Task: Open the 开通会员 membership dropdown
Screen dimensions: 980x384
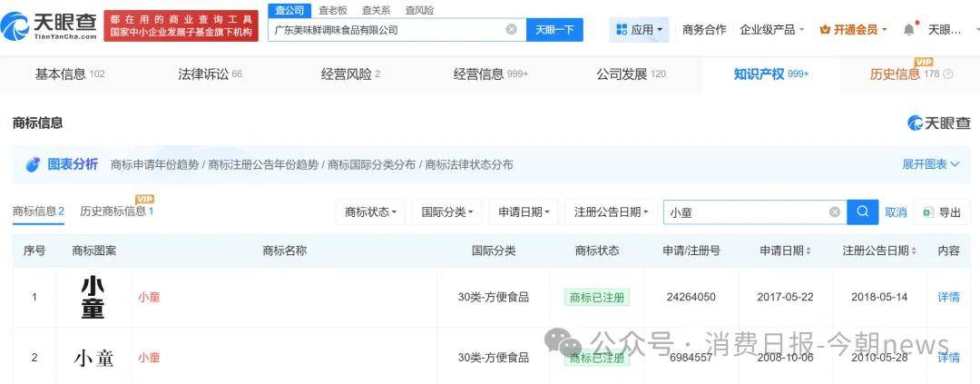Action: 853,29
